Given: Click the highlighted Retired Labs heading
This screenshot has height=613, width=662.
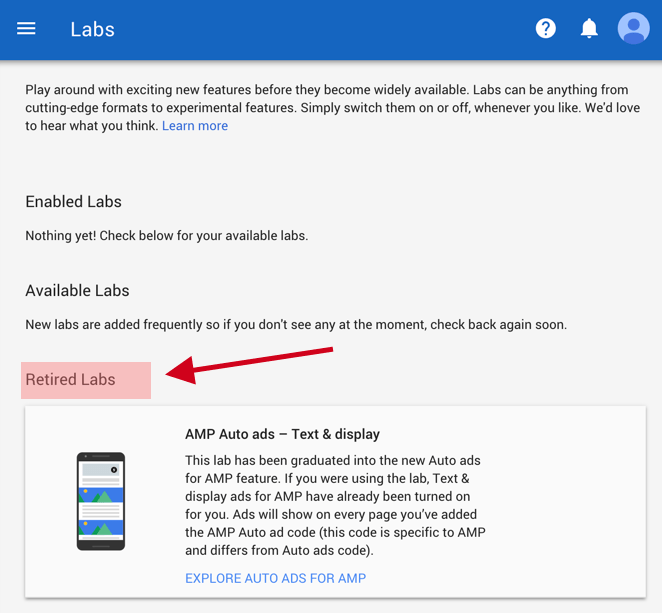Looking at the screenshot, I should click(x=70, y=380).
